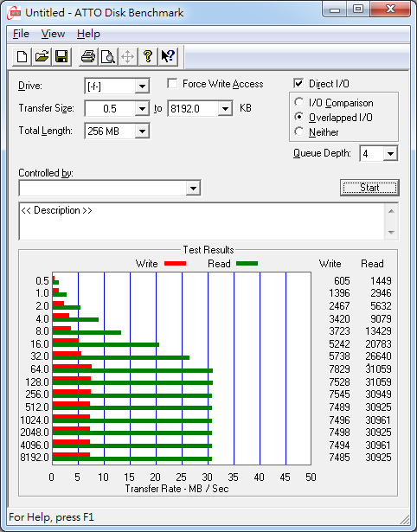The height and width of the screenshot is (532, 417).
Task: Click the write value 605
Action: [x=342, y=281]
